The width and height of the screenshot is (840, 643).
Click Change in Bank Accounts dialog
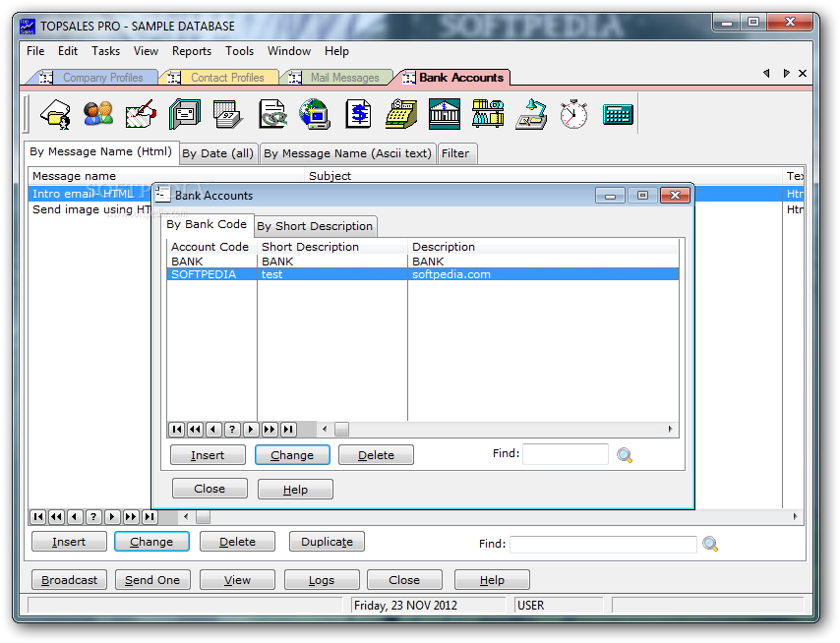[292, 455]
